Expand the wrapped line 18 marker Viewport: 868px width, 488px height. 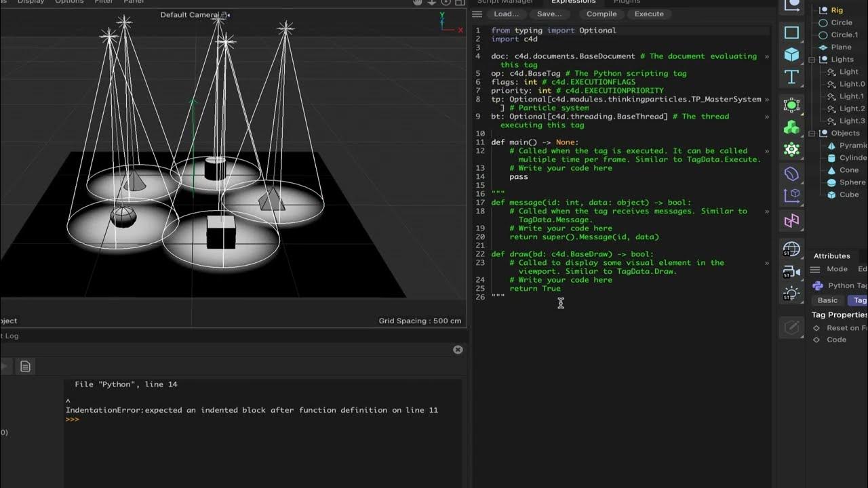767,211
